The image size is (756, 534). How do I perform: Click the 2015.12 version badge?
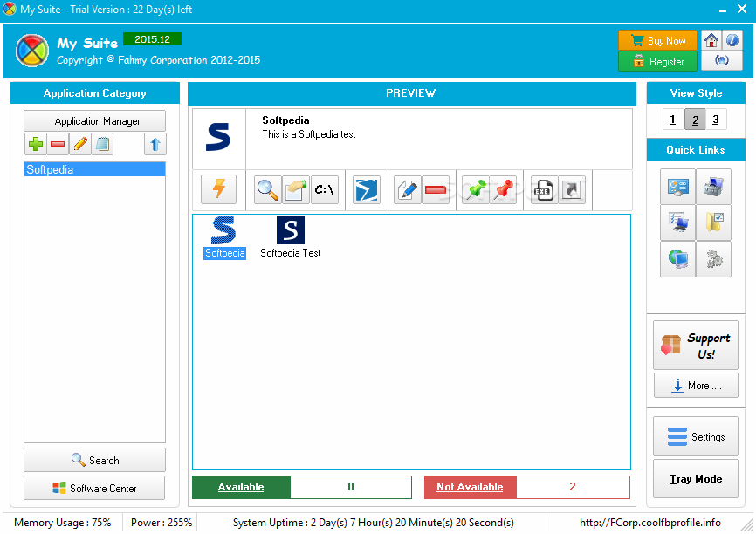tap(153, 39)
